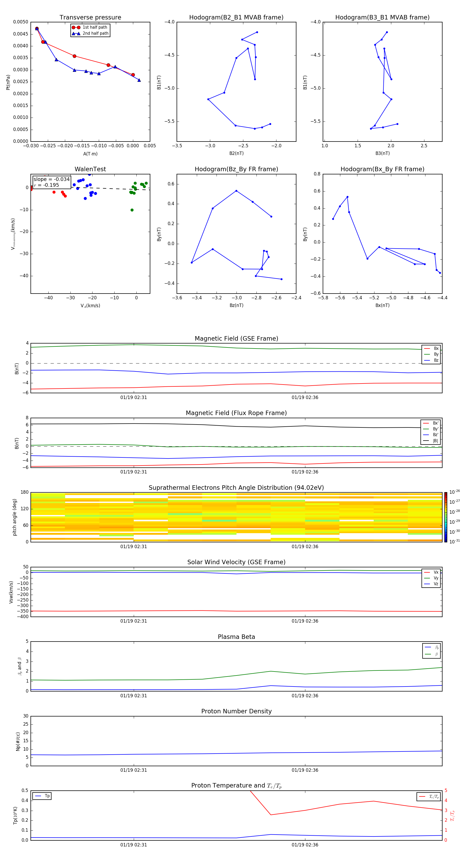Select the red Te/Tp legend entry
The height and width of the screenshot is (868, 473).
coord(429,796)
